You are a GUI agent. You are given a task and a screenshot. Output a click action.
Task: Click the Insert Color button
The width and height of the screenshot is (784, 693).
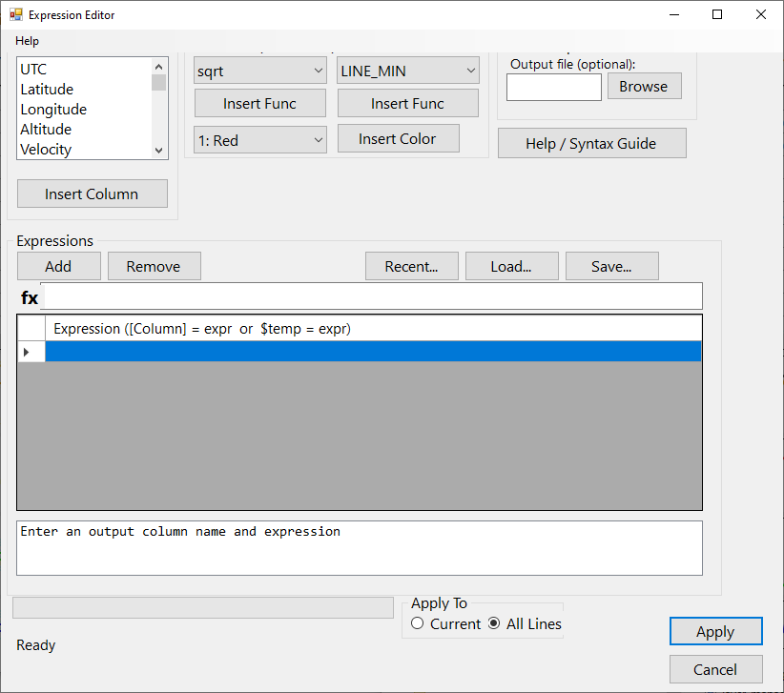pos(398,137)
